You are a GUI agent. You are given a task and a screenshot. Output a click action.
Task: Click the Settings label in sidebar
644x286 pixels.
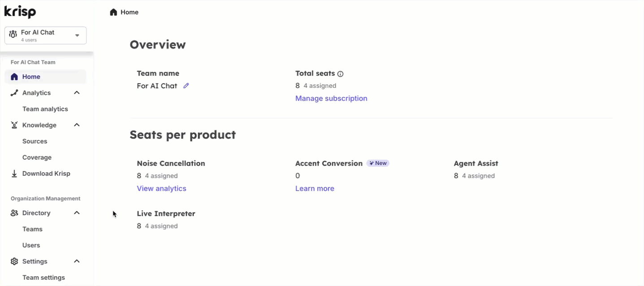[x=34, y=261]
